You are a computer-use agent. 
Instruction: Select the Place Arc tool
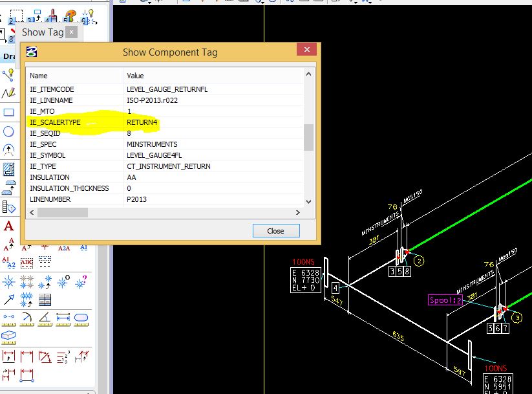click(x=8, y=150)
